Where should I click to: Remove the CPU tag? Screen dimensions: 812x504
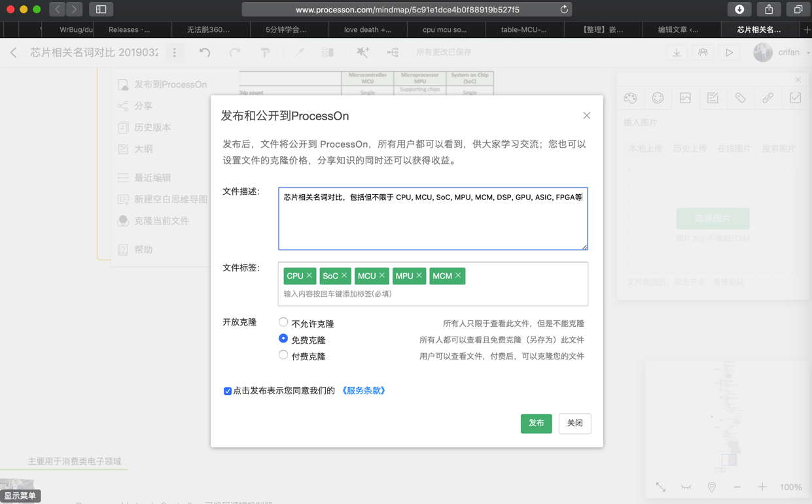coord(309,276)
